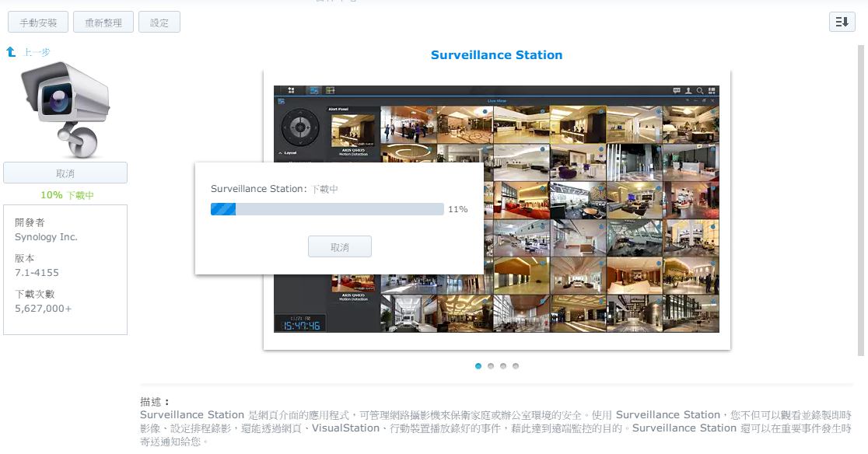Click the 開發者 label in info panel
This screenshot has width=868, height=454.
[x=30, y=222]
